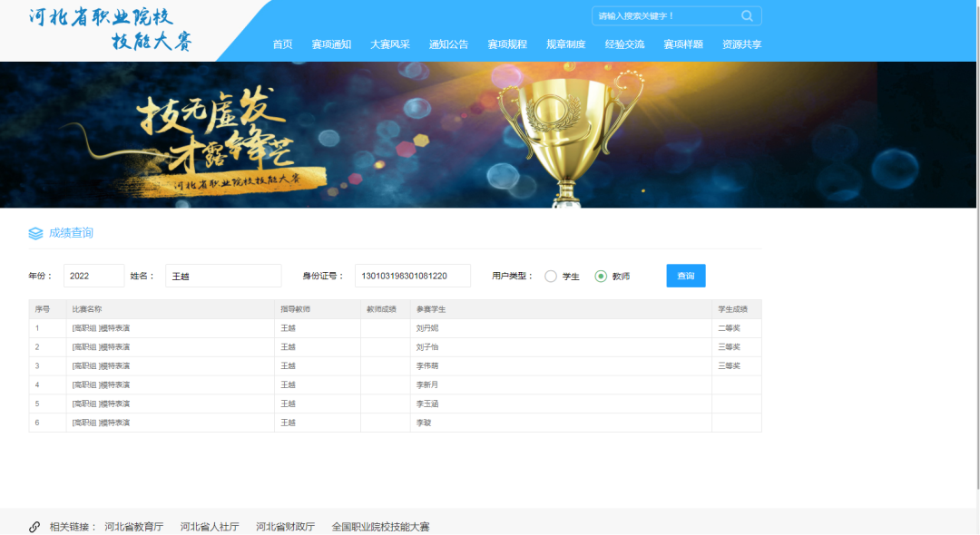Open the 首页 navigation menu item
This screenshot has width=980, height=535.
coord(281,43)
